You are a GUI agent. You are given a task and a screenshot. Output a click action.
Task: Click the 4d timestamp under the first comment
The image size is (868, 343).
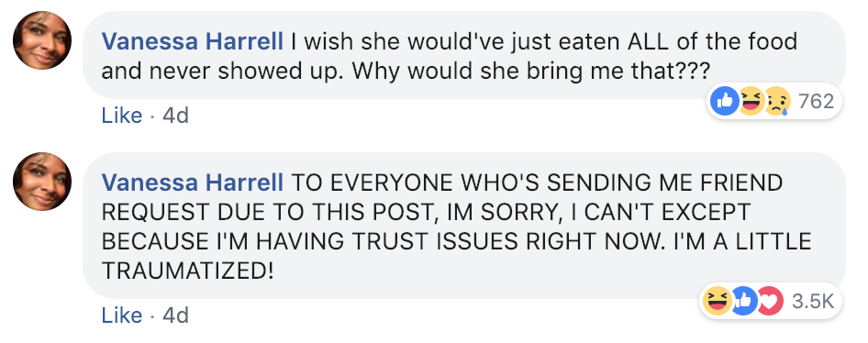pyautogui.click(x=176, y=116)
